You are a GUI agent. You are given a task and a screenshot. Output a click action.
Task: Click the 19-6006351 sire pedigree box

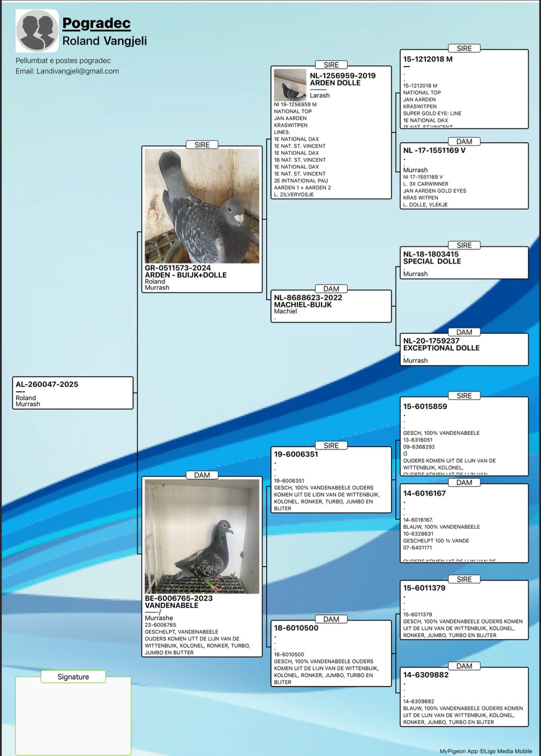(x=331, y=480)
